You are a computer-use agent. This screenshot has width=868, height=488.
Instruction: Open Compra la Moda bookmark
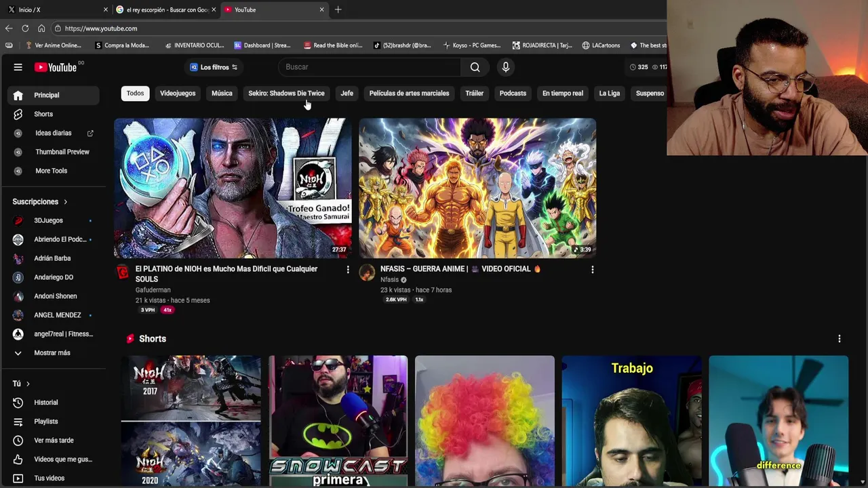(122, 45)
